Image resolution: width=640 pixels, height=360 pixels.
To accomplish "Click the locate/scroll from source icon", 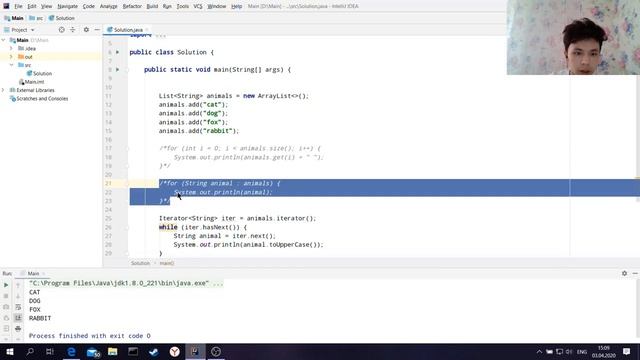I will (62, 29).
